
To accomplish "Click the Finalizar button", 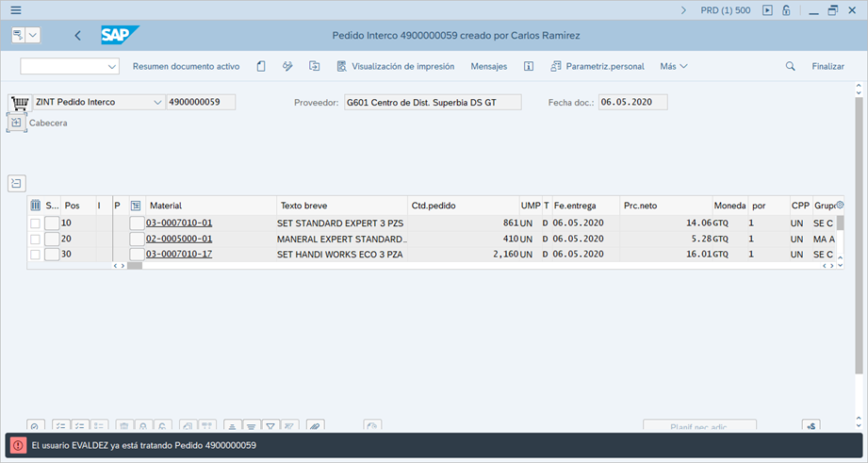I will coord(827,66).
